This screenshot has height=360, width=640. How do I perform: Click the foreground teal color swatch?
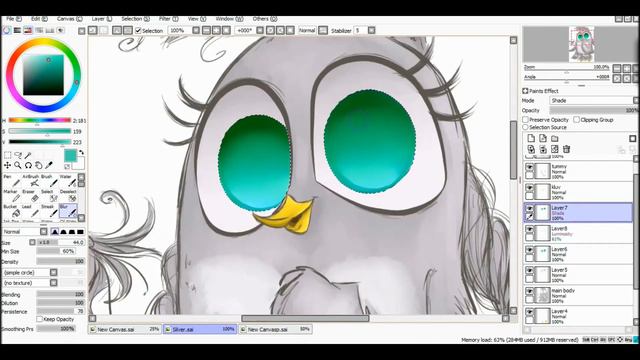pos(70,156)
